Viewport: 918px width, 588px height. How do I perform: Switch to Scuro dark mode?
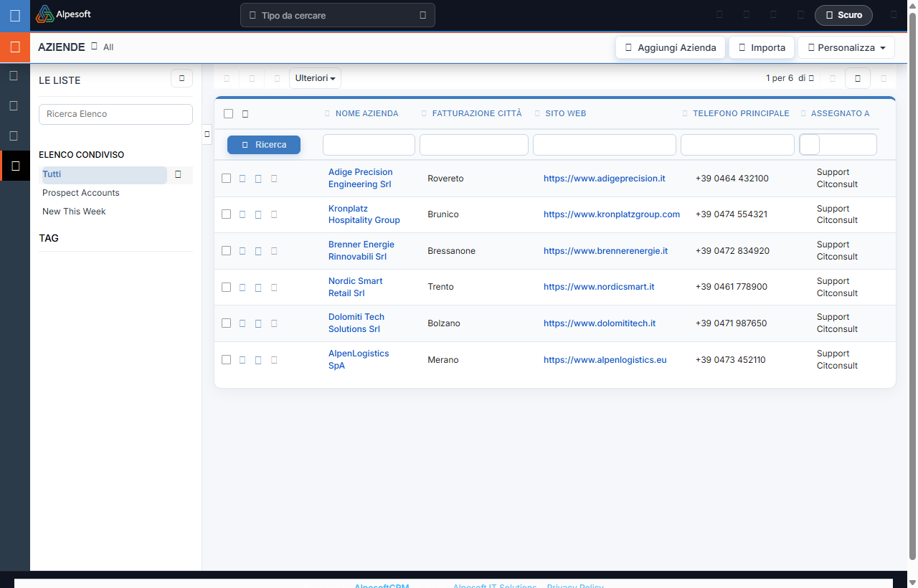[x=843, y=15]
